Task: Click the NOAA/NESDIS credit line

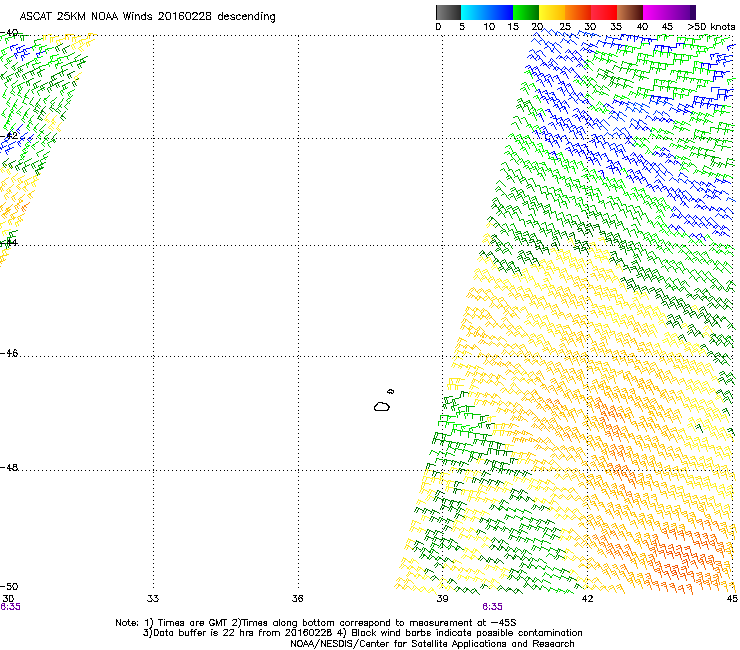Action: tap(432, 644)
